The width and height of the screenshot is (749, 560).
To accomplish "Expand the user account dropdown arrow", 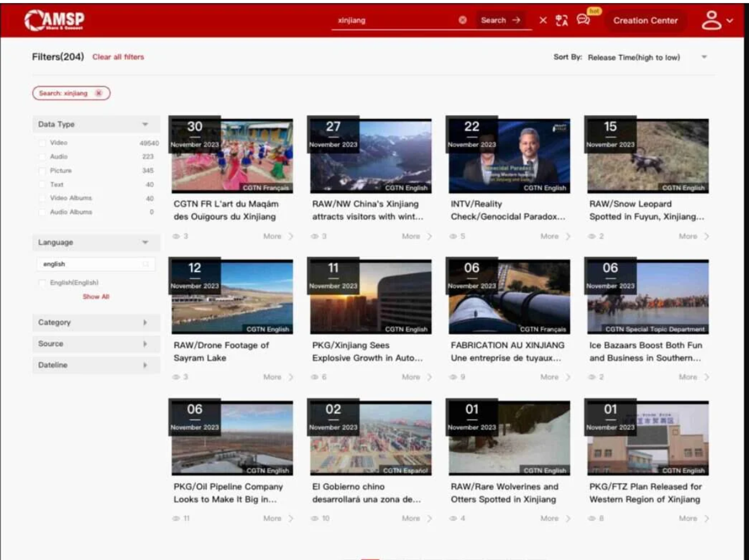I will [x=729, y=20].
